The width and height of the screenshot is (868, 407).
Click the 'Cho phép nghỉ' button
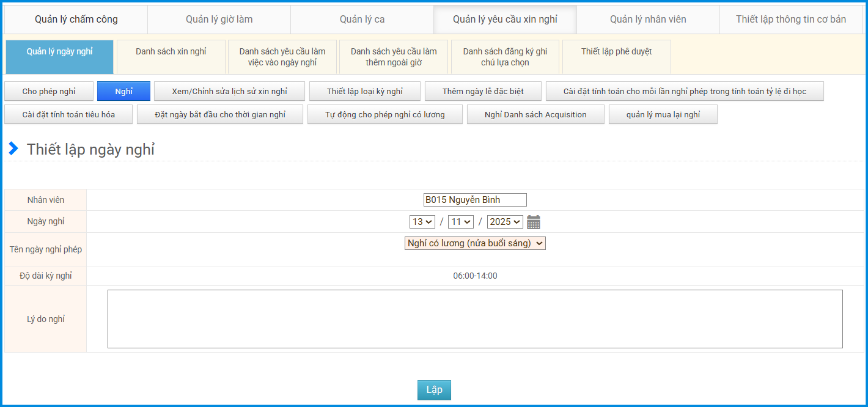[x=49, y=91]
